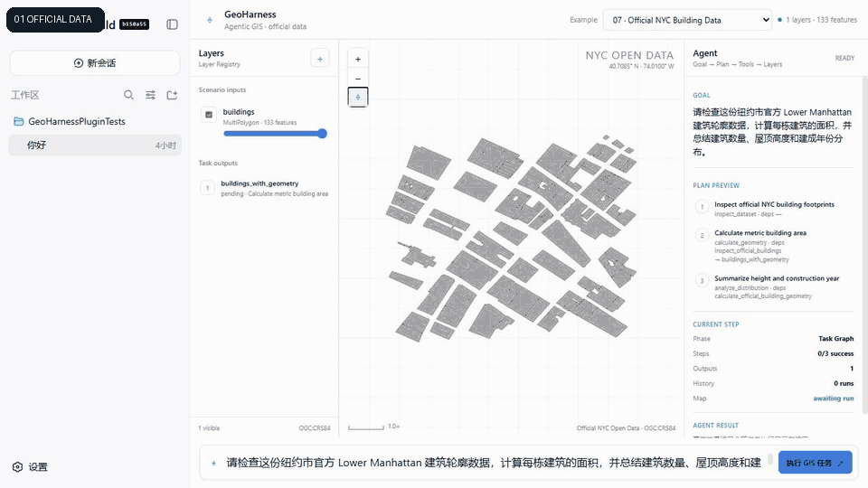Add a new layer with plus button
Image resolution: width=868 pixels, height=488 pixels.
(320, 59)
